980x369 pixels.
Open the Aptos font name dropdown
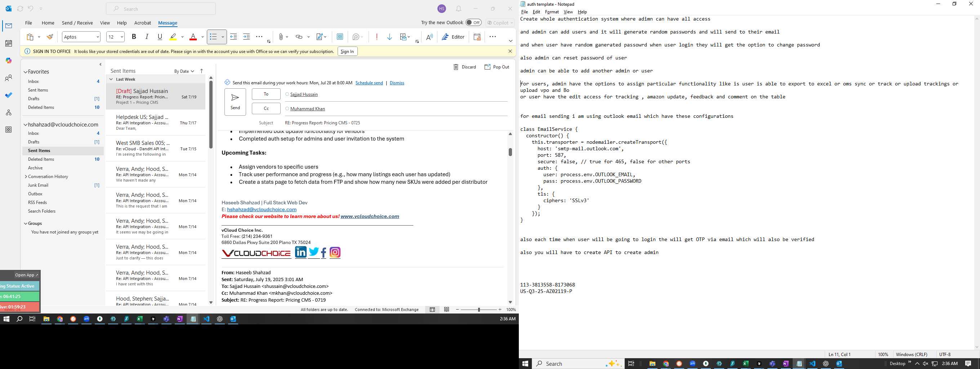pyautogui.click(x=98, y=37)
